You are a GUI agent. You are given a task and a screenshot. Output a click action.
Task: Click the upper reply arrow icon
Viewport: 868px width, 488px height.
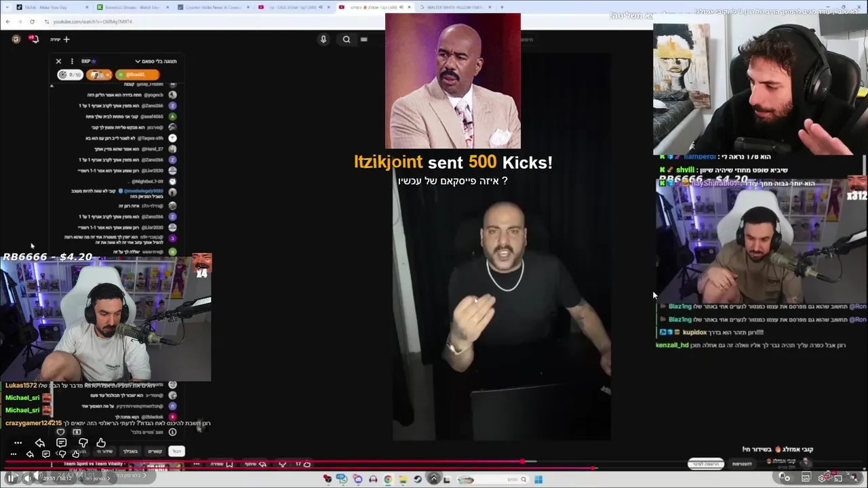[40, 443]
